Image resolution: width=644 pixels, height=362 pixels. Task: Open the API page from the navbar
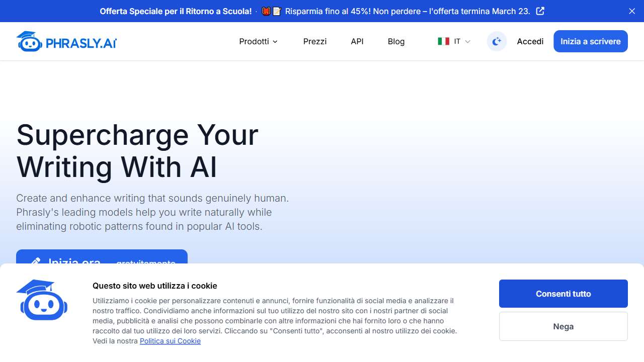pyautogui.click(x=357, y=42)
